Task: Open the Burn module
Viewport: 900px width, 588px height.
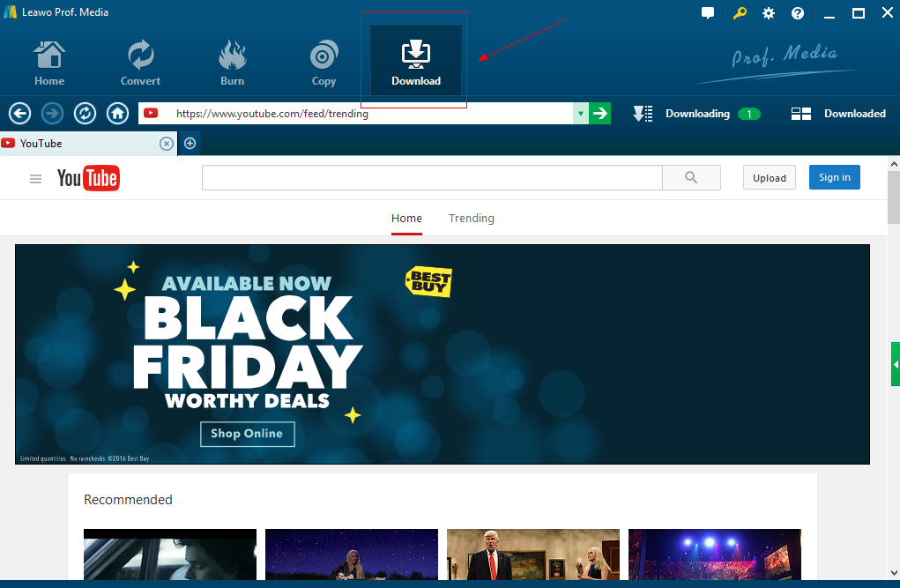Action: 233,63
